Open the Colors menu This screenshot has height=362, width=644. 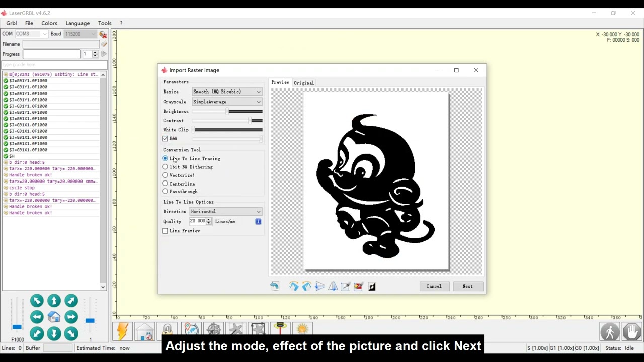49,23
